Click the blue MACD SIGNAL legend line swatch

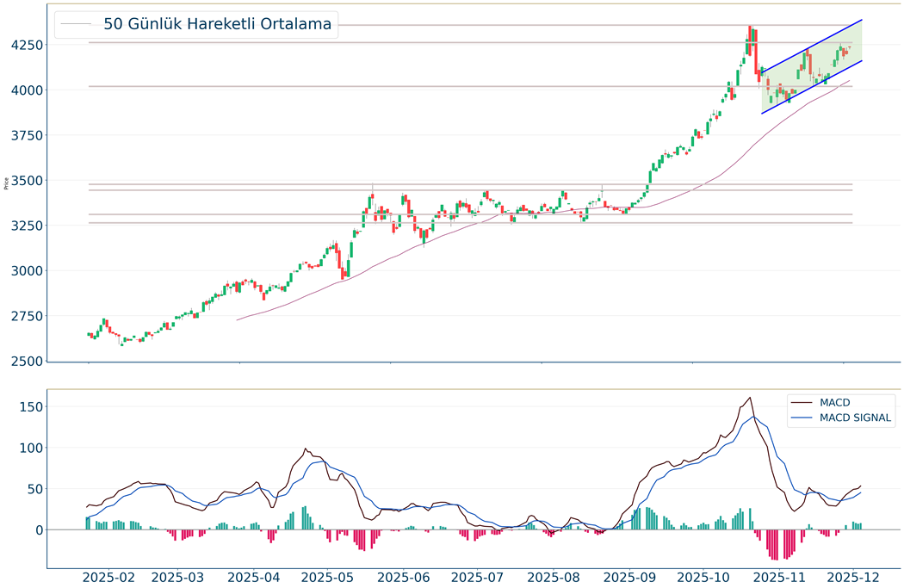[802, 418]
